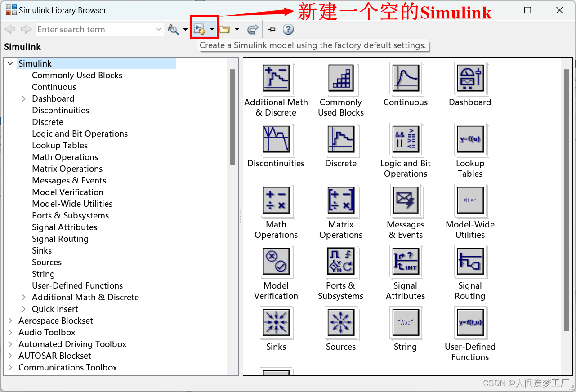
Task: Select Lookup Tables in the tree
Action: (x=60, y=146)
